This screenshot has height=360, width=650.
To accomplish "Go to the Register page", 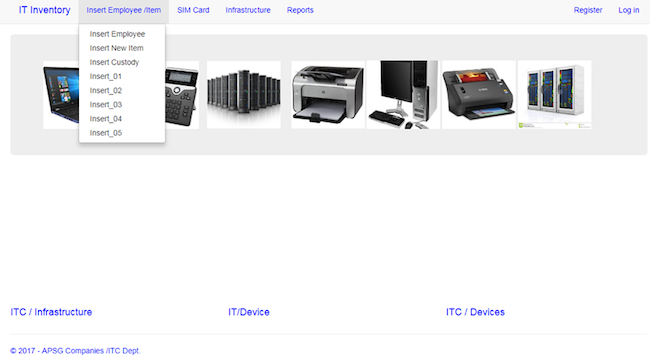I will click(x=588, y=10).
